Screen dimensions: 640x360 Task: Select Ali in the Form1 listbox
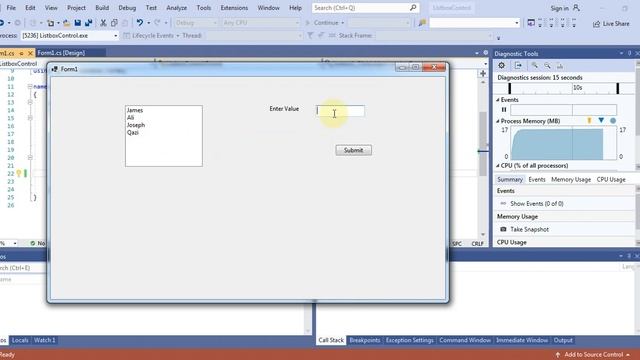(x=130, y=118)
